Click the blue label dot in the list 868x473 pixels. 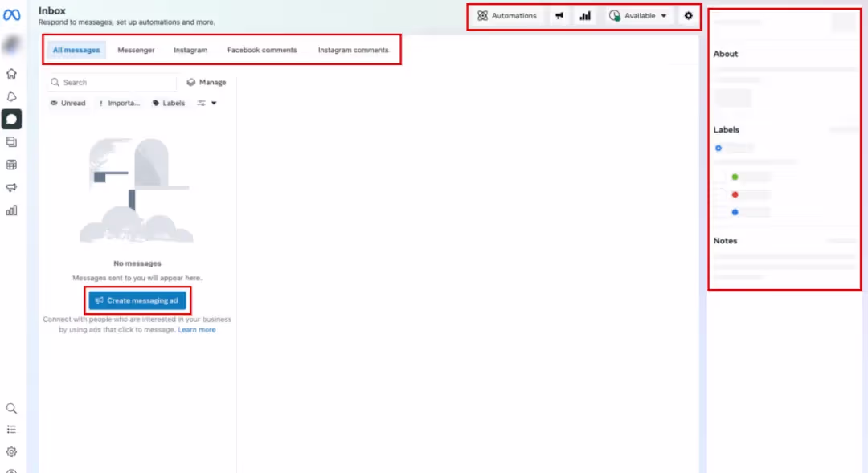click(735, 213)
